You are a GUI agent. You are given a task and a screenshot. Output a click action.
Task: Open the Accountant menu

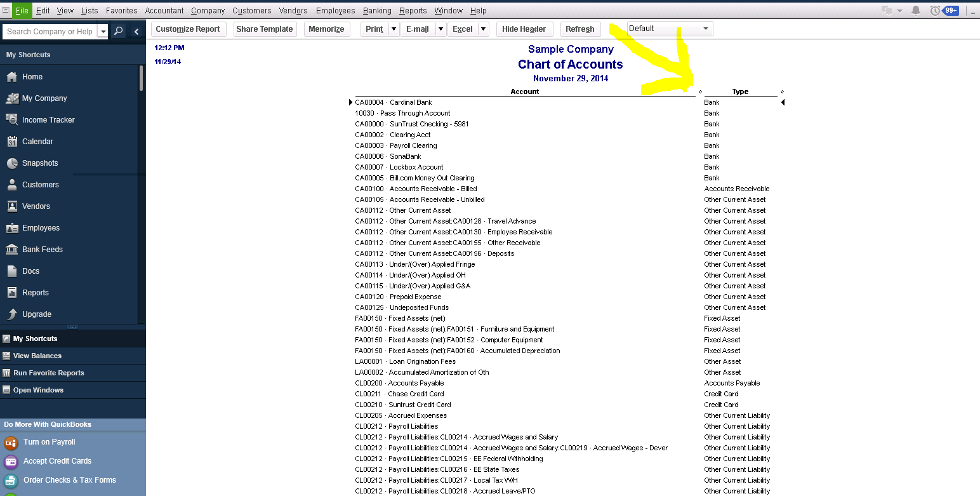coord(164,10)
